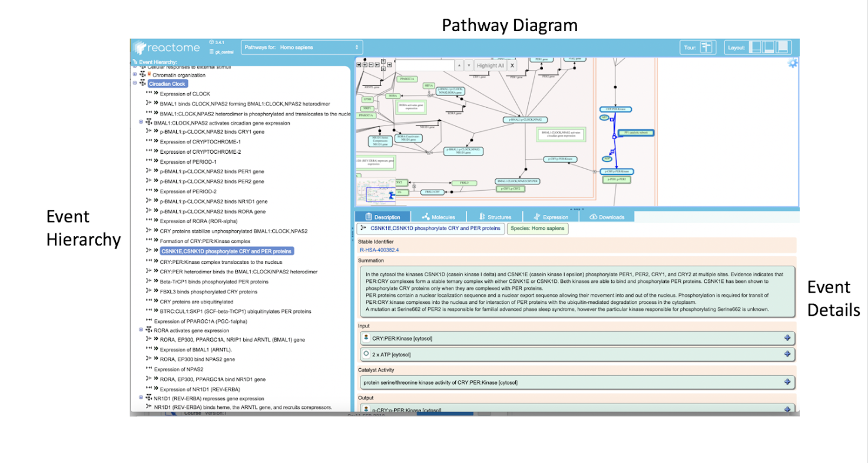The image size is (868, 463).
Task: Select FBXL3 binds phosphorylated CRY proteins
Action: tap(208, 292)
